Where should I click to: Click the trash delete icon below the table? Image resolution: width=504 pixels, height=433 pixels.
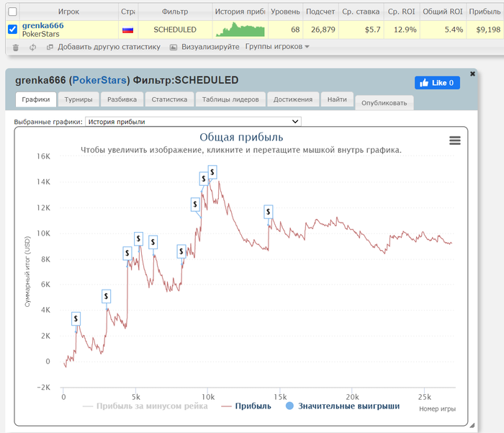tap(15, 48)
